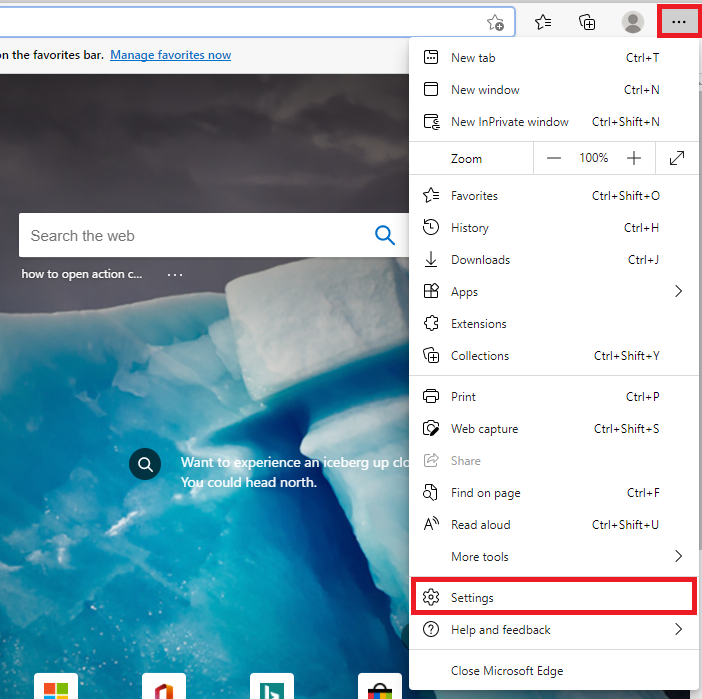Image resolution: width=702 pixels, height=699 pixels.
Task: Click the user profile avatar icon
Action: click(x=632, y=22)
